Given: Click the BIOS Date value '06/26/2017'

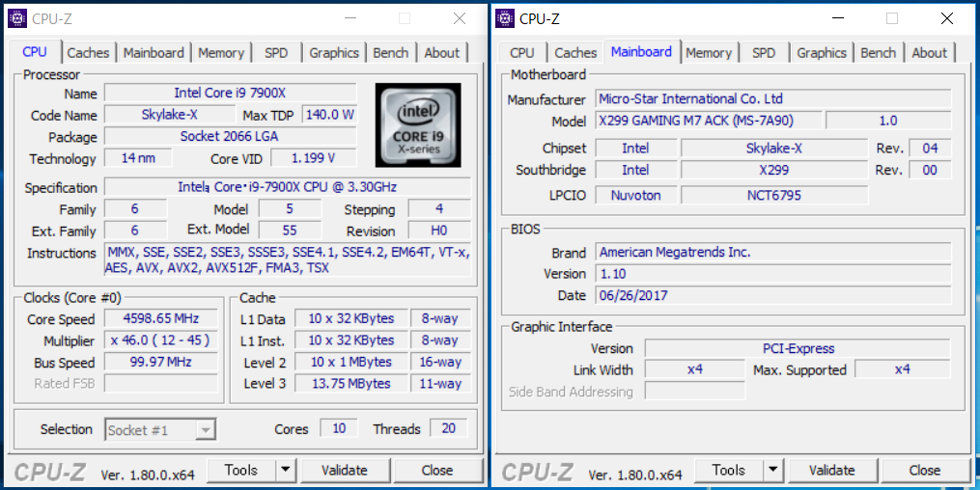Looking at the screenshot, I should 773,295.
